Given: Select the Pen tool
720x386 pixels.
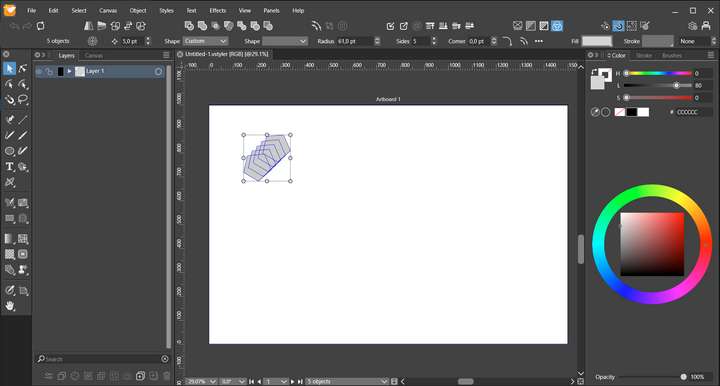Looking at the screenshot, I should click(x=9, y=119).
